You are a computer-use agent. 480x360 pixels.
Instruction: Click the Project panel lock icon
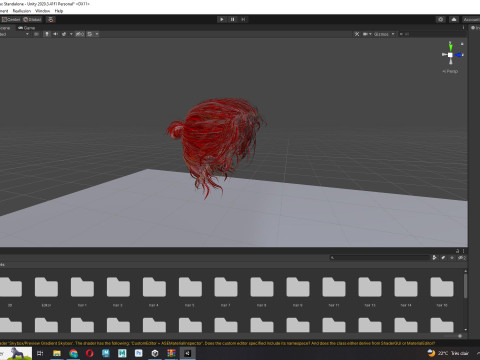click(x=458, y=251)
